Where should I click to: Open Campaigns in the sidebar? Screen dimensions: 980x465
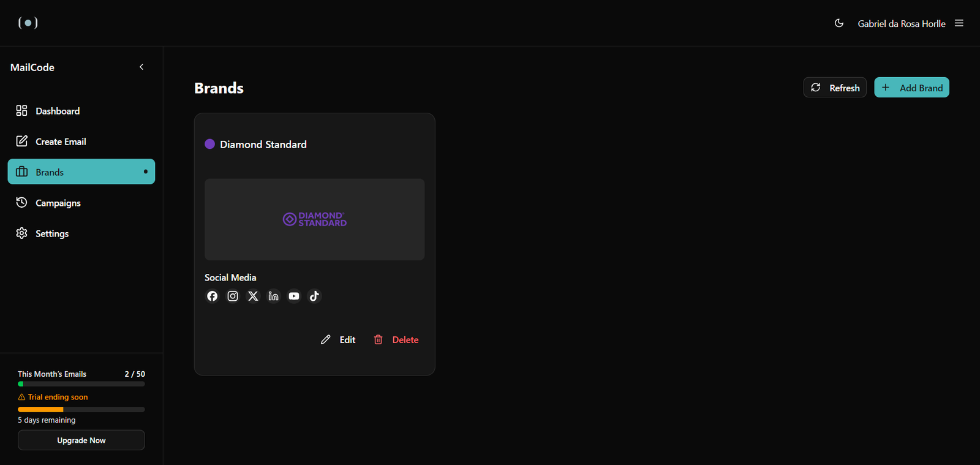pyautogui.click(x=81, y=203)
